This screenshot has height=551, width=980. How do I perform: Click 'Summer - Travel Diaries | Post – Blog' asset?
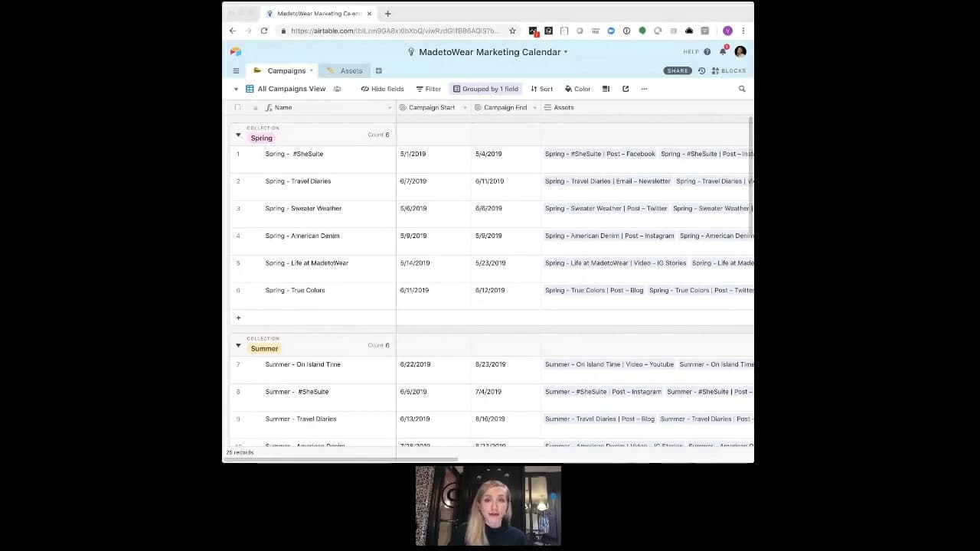599,419
